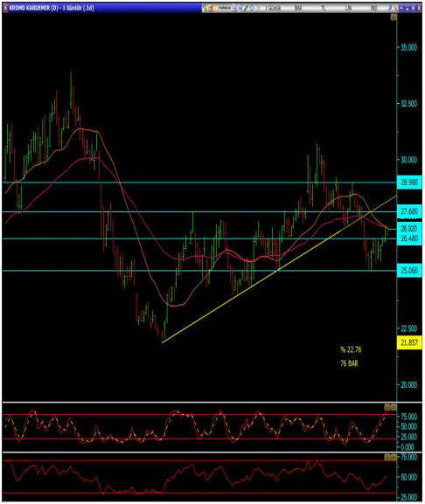Viewport: 425px width, 504px height.
Task: Open the BAR chart type dropdown
Action: 298,8
